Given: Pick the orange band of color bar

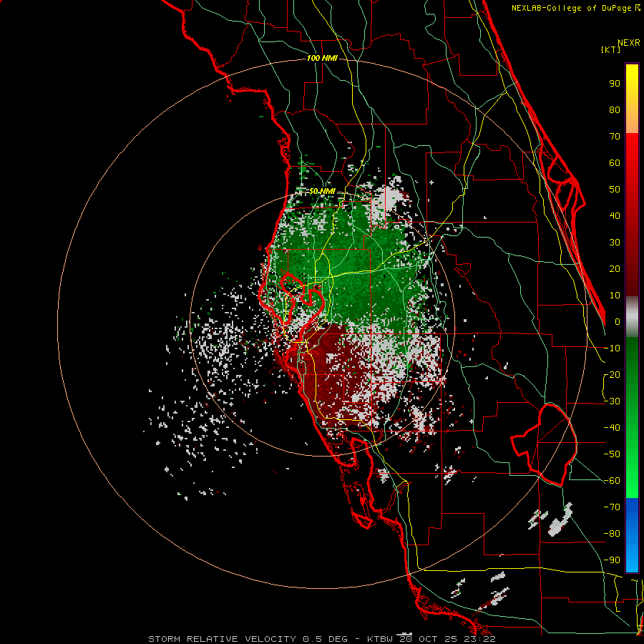Looking at the screenshot, I should [x=632, y=119].
